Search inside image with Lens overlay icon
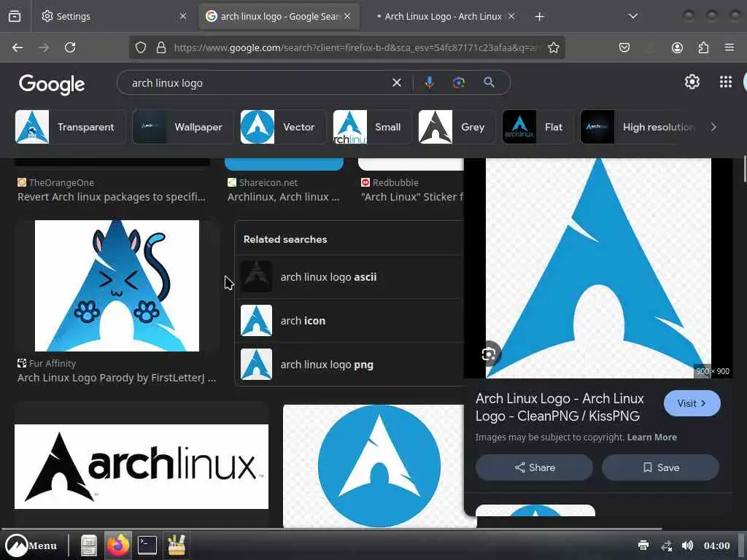Image resolution: width=747 pixels, height=560 pixels. (489, 354)
